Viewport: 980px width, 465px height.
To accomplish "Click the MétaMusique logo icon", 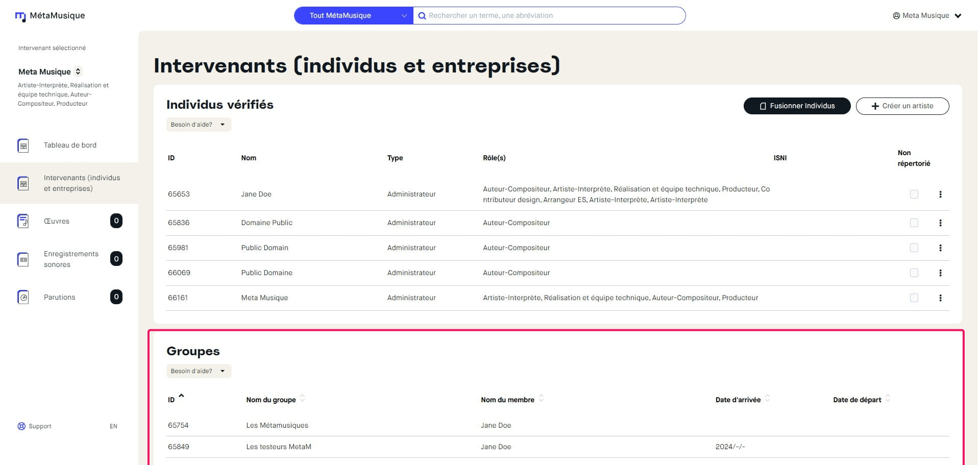I will [20, 17].
